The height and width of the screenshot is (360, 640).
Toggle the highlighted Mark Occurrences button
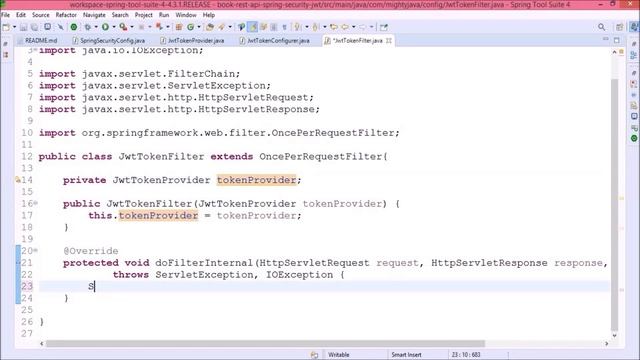click(253, 27)
